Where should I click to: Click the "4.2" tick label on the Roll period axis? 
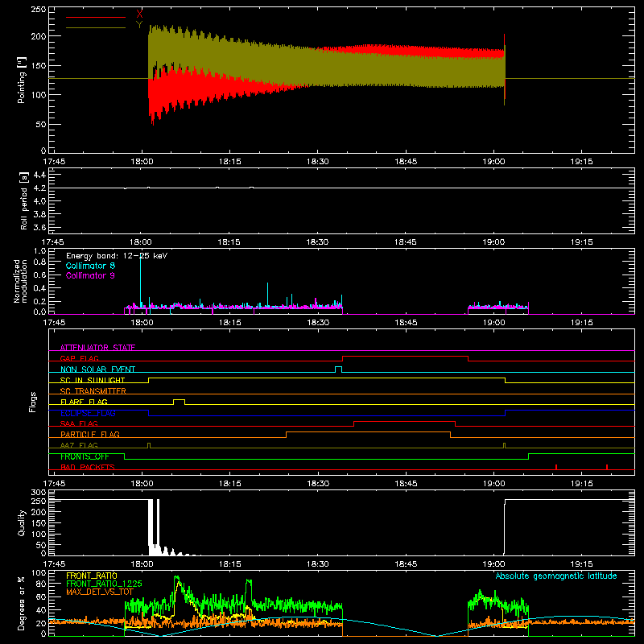[39, 188]
